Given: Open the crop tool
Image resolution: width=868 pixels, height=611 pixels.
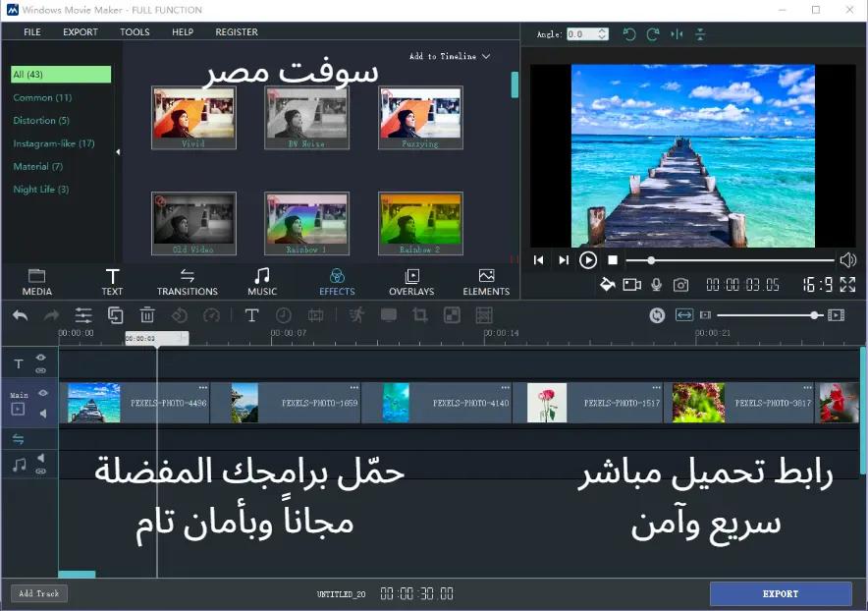Looking at the screenshot, I should pyautogui.click(x=419, y=315).
